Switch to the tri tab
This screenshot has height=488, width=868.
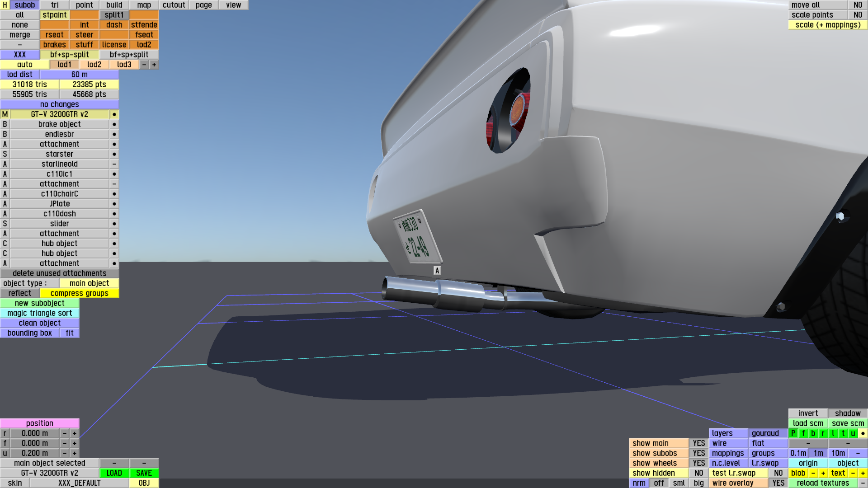pyautogui.click(x=55, y=5)
